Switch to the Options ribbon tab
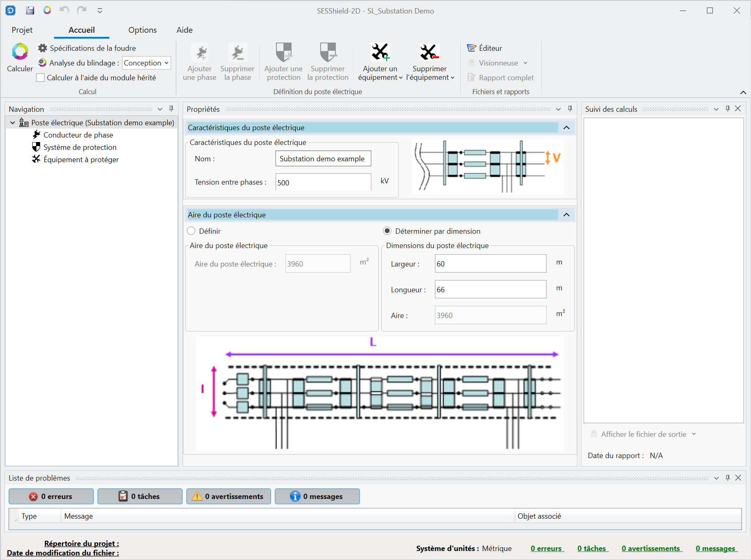751x560 pixels. coord(142,30)
